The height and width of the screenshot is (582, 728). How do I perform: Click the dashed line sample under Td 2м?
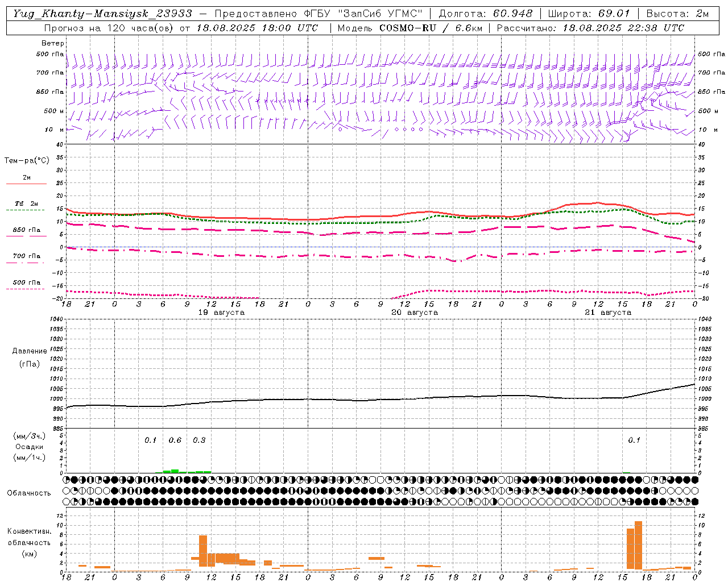pyautogui.click(x=26, y=210)
